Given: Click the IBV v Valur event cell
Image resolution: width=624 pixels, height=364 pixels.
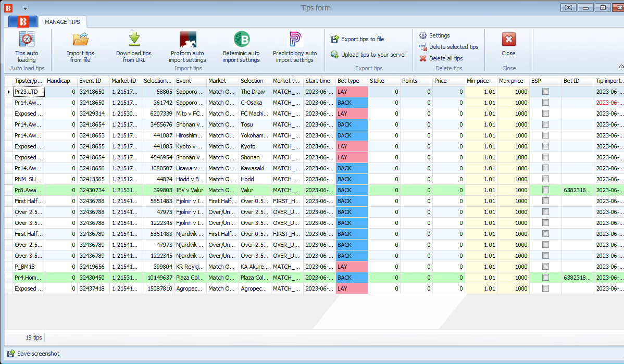Looking at the screenshot, I should (190, 190).
